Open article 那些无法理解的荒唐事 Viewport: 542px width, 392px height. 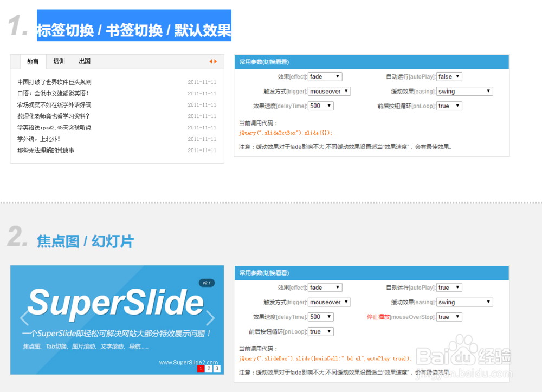(x=46, y=150)
